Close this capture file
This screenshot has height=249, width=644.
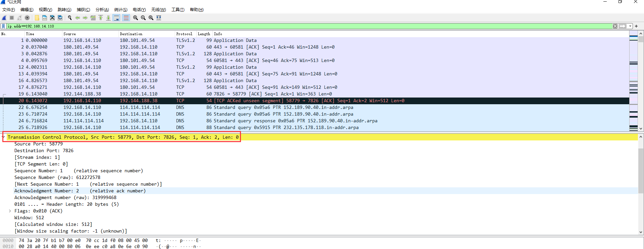(52, 18)
